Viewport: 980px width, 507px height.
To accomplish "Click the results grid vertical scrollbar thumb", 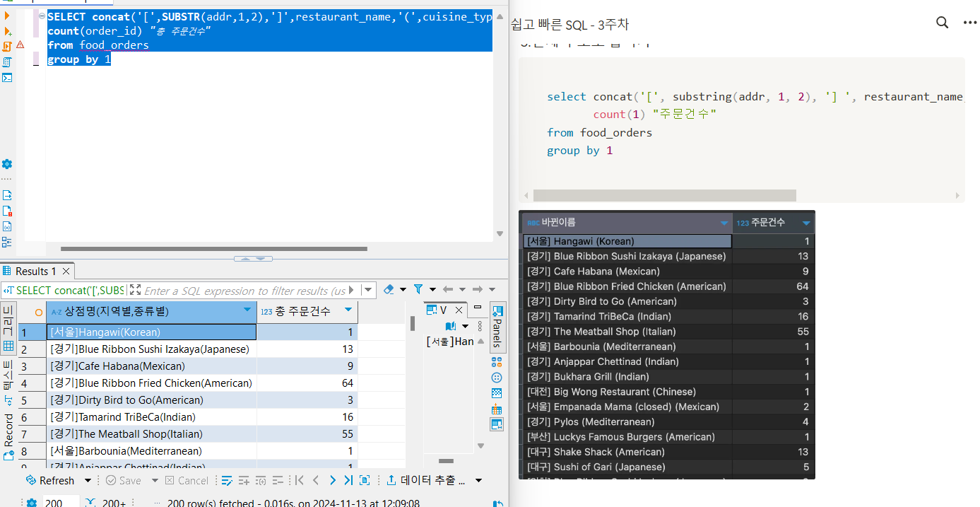I will [412, 323].
